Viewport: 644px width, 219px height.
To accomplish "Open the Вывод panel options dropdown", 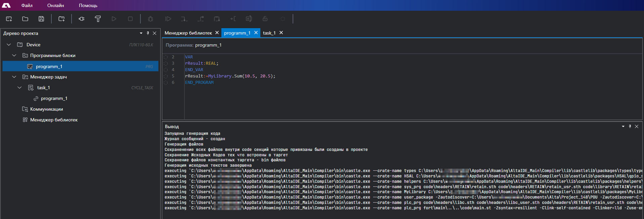I will pos(623,126).
